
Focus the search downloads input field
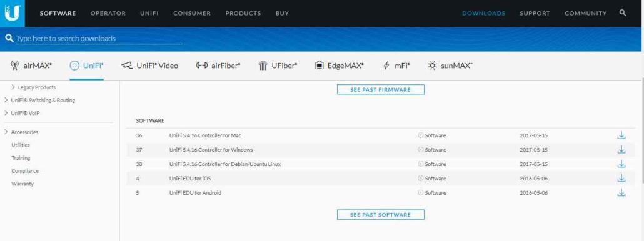click(99, 39)
